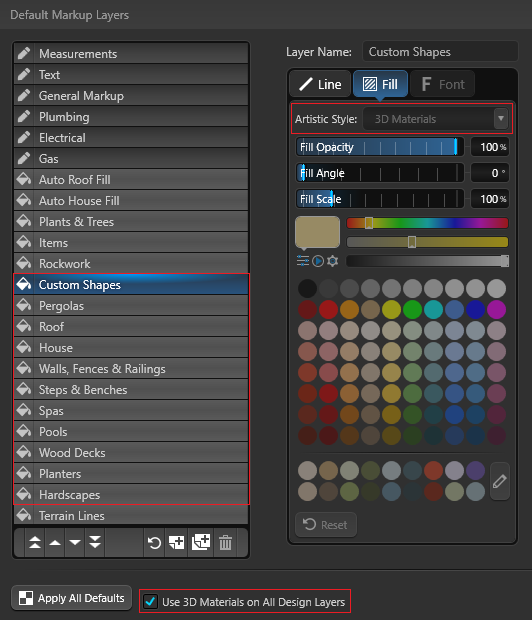
Task: Select the Walls, Fences & Railings layer
Action: coord(131,368)
